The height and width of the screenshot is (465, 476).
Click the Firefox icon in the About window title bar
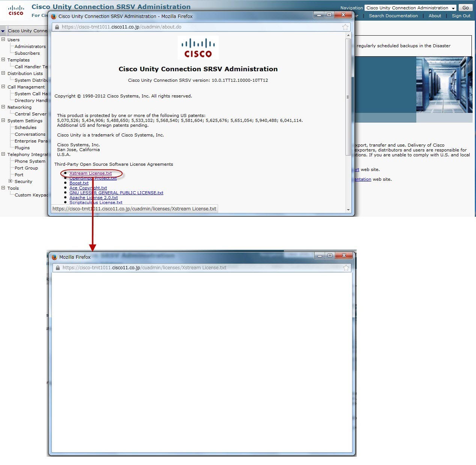point(54,16)
